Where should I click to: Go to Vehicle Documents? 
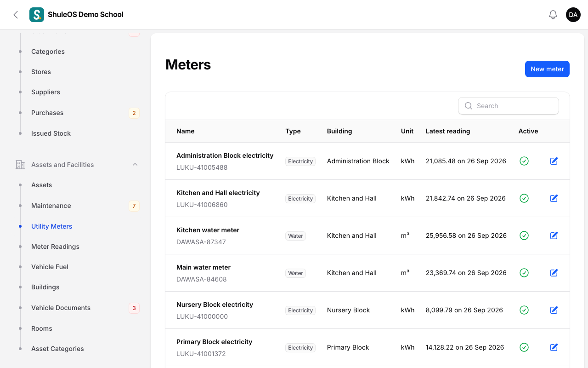tap(61, 308)
